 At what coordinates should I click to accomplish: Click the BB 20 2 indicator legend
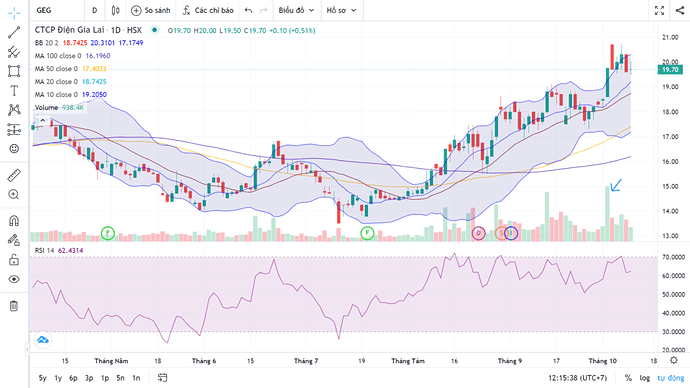pyautogui.click(x=46, y=43)
